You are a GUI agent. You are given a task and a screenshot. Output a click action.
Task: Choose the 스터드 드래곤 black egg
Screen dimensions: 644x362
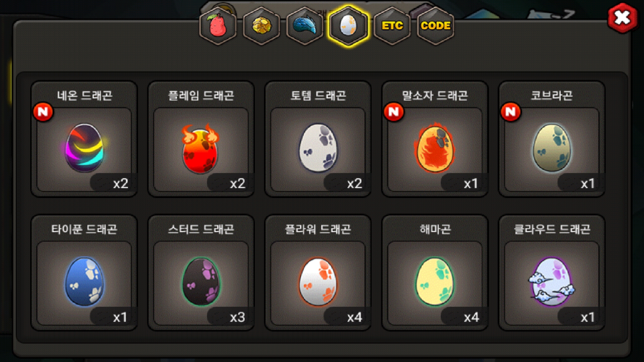point(201,282)
